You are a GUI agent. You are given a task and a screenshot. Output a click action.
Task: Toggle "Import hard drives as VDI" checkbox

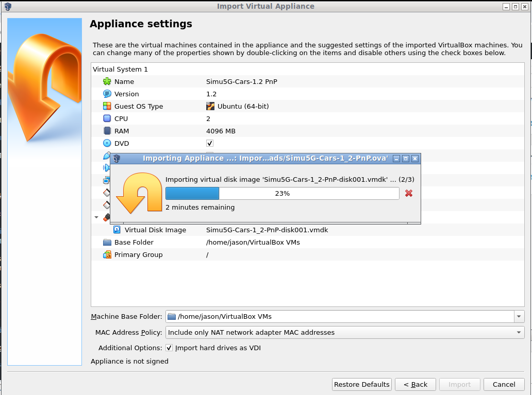169,348
